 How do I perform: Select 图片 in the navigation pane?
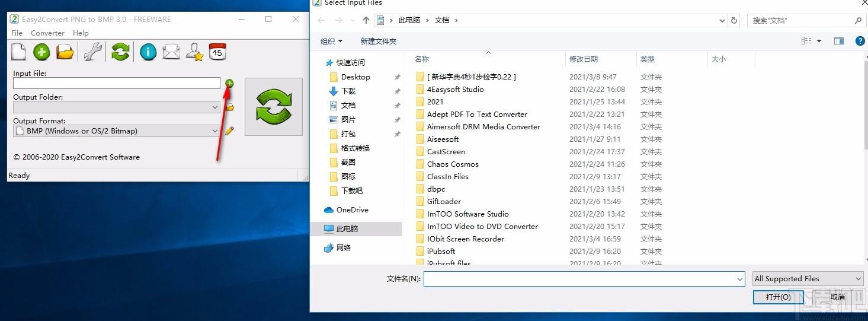348,119
